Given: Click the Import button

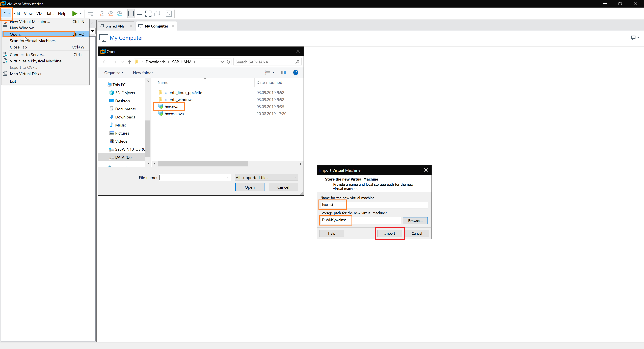Looking at the screenshot, I should click(389, 233).
